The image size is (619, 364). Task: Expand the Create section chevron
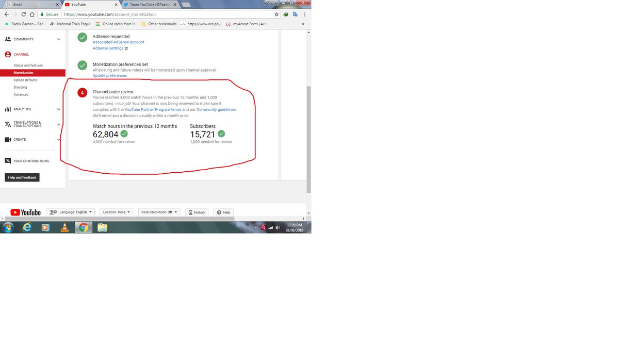(x=59, y=140)
